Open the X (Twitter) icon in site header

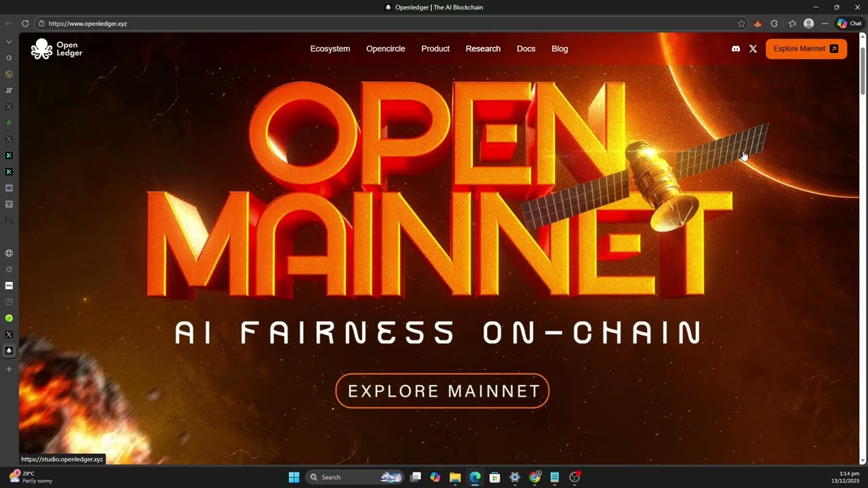tap(753, 49)
